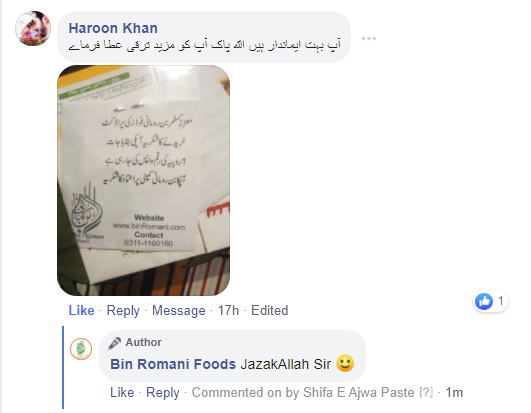The width and height of the screenshot is (531, 413).
Task: Click the Author label on the reply
Action: (x=144, y=342)
